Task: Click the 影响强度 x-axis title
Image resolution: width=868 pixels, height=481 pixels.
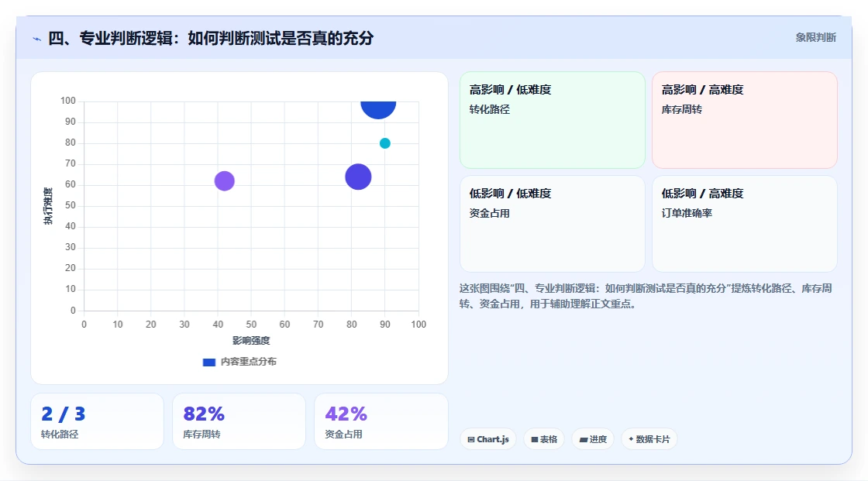Action: pos(251,340)
